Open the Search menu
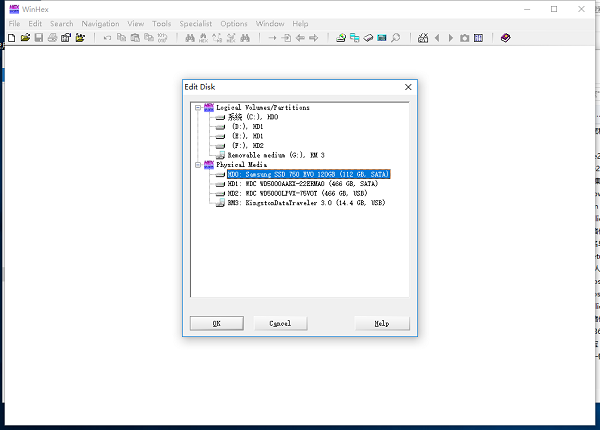This screenshot has width=600, height=430. 62,24
